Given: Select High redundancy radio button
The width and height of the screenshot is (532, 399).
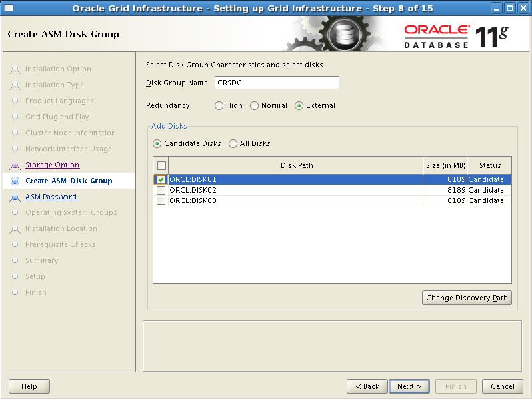Looking at the screenshot, I should coord(219,106).
